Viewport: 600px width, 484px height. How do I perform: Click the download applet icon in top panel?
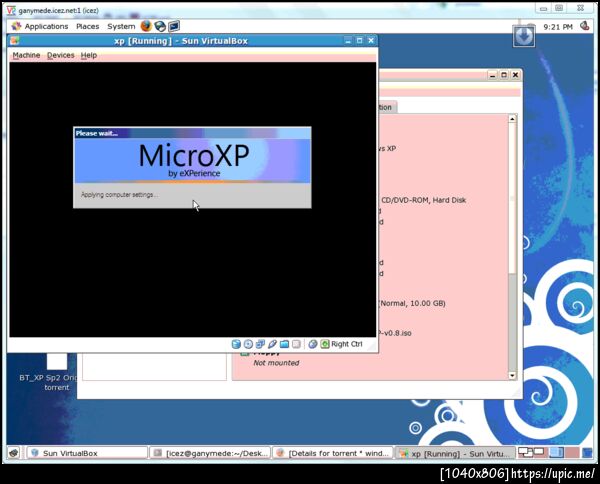tap(523, 36)
